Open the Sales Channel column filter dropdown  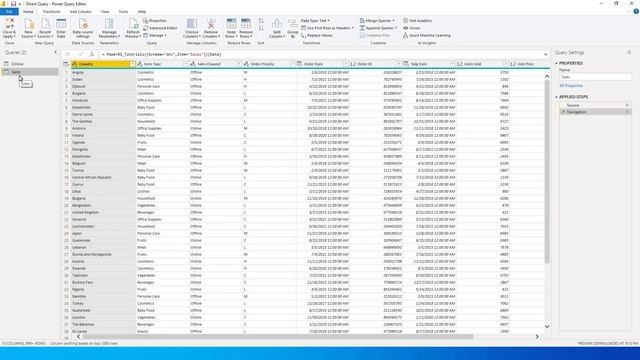tap(239, 64)
